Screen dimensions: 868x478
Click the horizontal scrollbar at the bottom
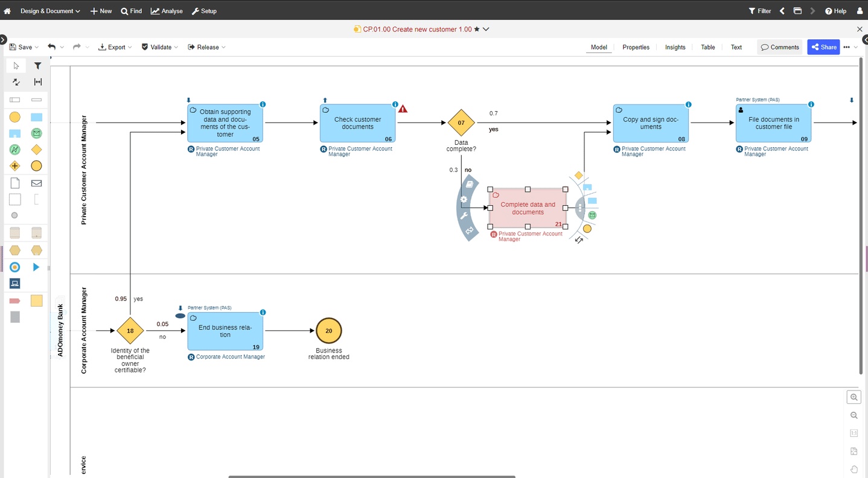(x=372, y=476)
